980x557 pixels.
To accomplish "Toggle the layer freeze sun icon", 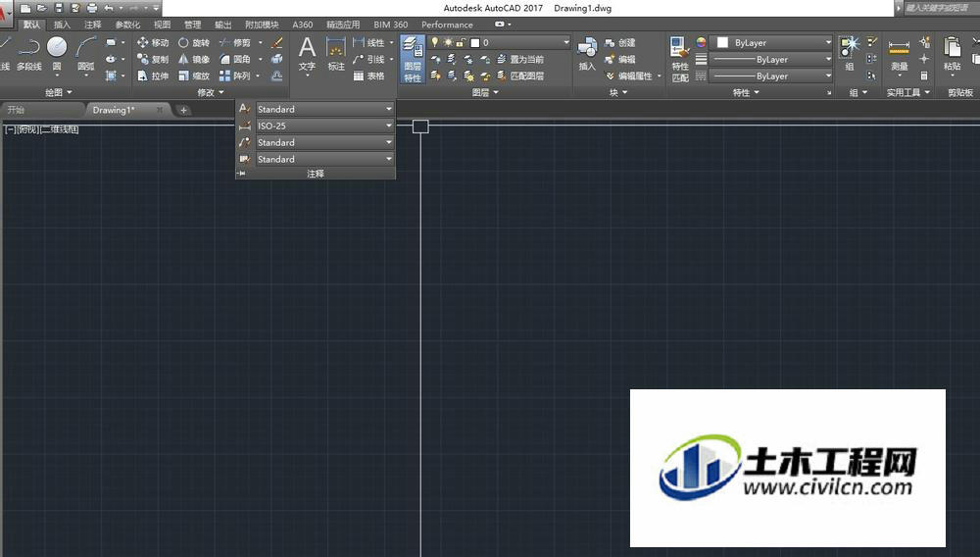I will (448, 42).
